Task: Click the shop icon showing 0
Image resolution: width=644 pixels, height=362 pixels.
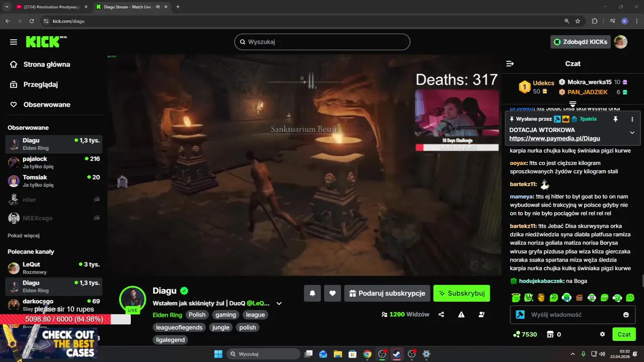Action: 553,334
